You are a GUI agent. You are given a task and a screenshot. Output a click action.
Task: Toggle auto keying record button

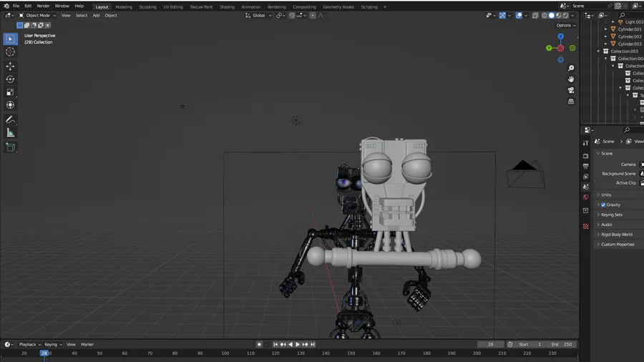(x=259, y=344)
